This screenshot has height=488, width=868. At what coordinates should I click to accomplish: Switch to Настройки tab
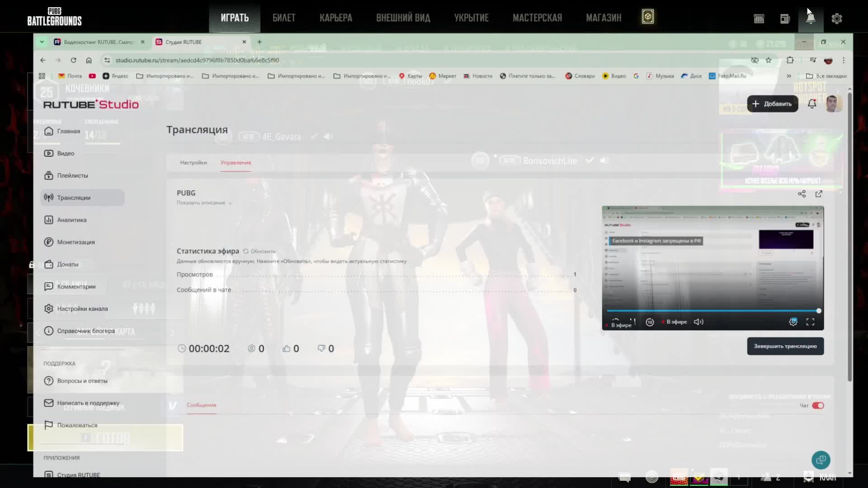coord(193,163)
